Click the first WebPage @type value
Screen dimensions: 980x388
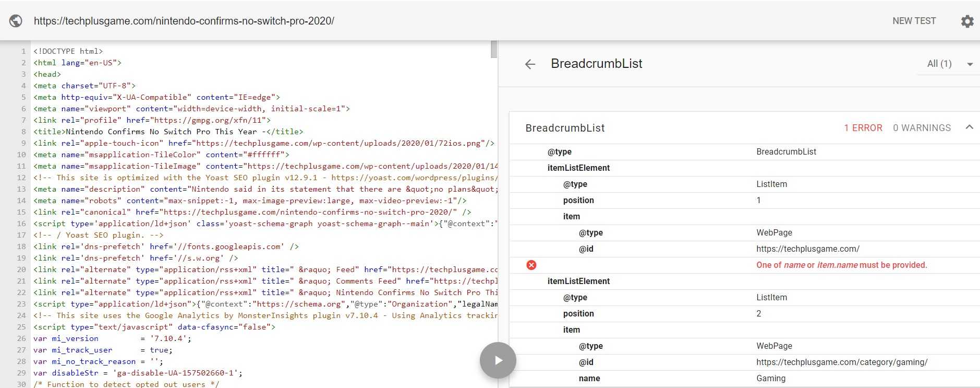click(774, 233)
